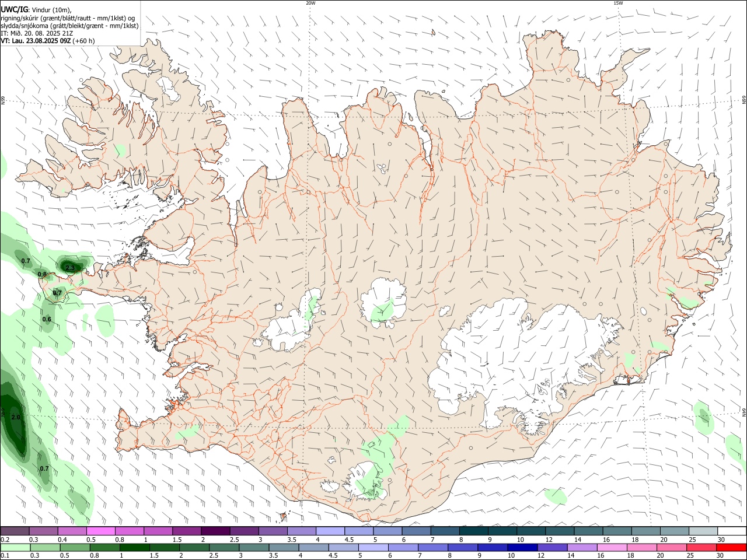Image resolution: width=747 pixels, height=560 pixels.
Task: Click the darkest green swatch labeled 1
Action: pos(134,548)
